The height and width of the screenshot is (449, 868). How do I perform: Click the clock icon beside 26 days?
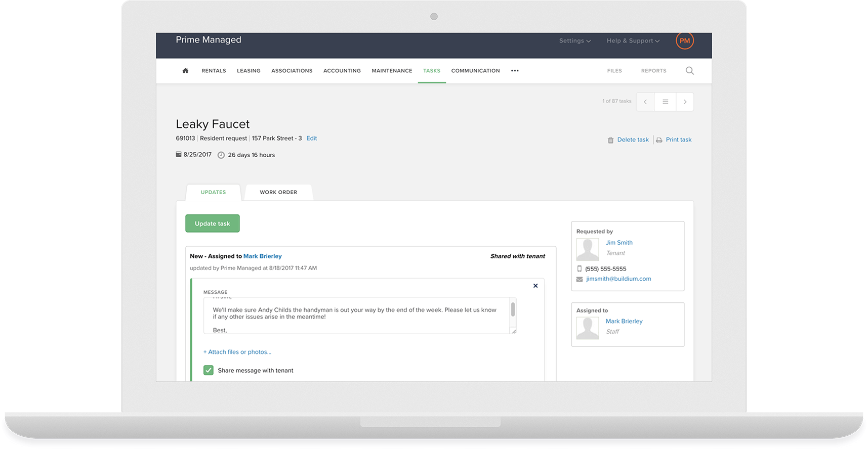pos(221,155)
